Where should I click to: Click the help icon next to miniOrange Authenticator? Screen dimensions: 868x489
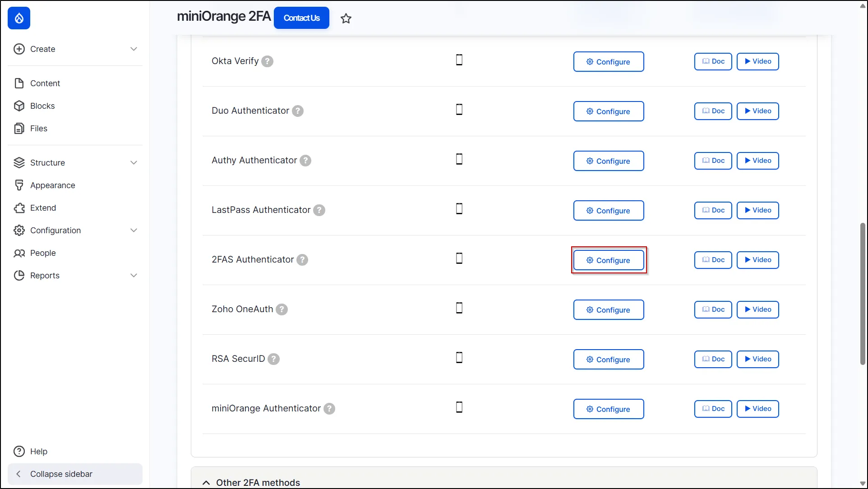point(329,409)
